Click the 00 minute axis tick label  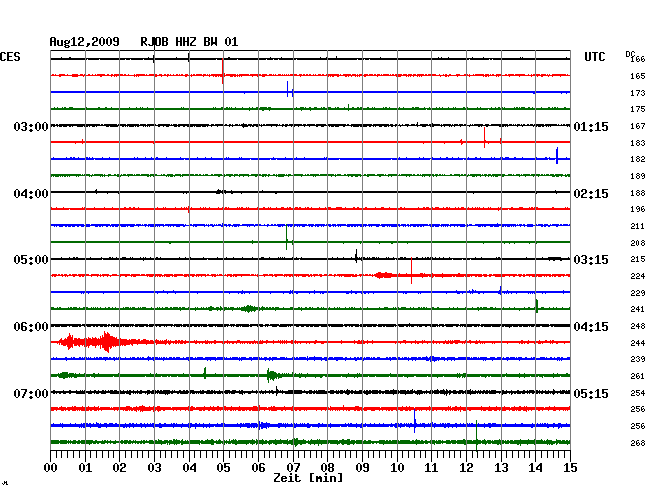(x=51, y=468)
